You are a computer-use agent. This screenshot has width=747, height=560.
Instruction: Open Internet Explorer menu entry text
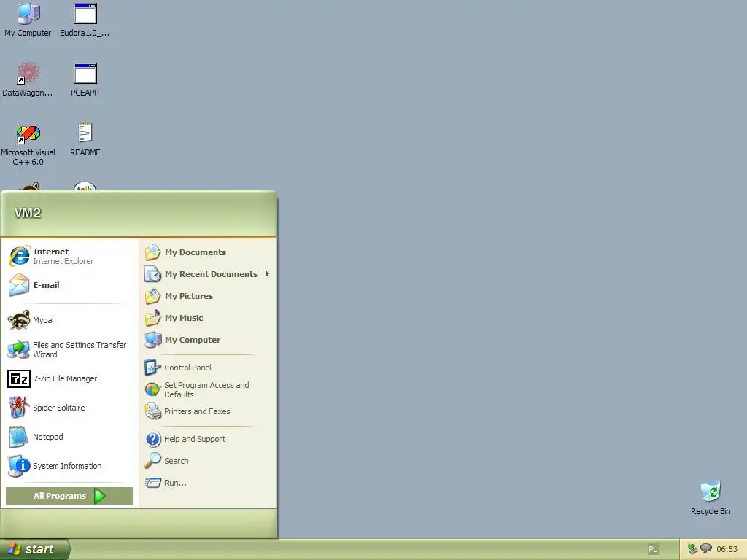tap(63, 261)
